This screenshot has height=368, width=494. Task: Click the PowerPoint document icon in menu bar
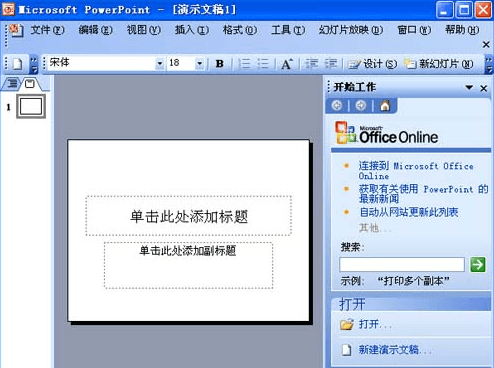point(16,30)
